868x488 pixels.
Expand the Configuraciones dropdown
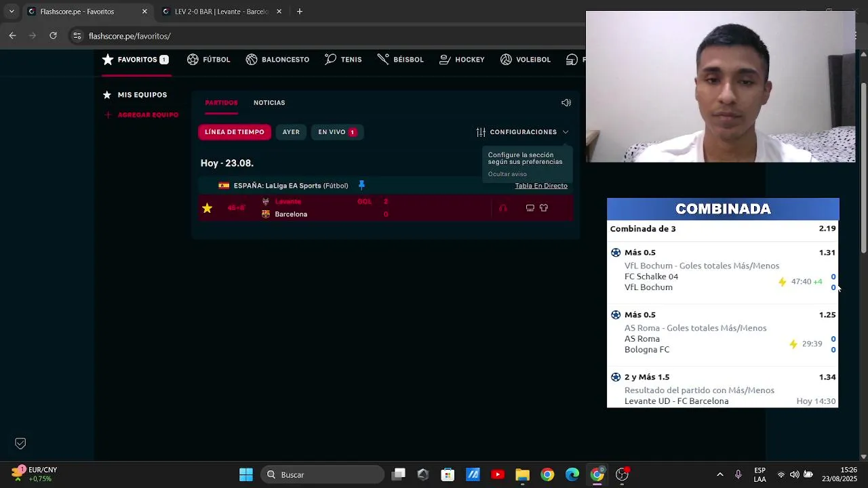click(522, 132)
